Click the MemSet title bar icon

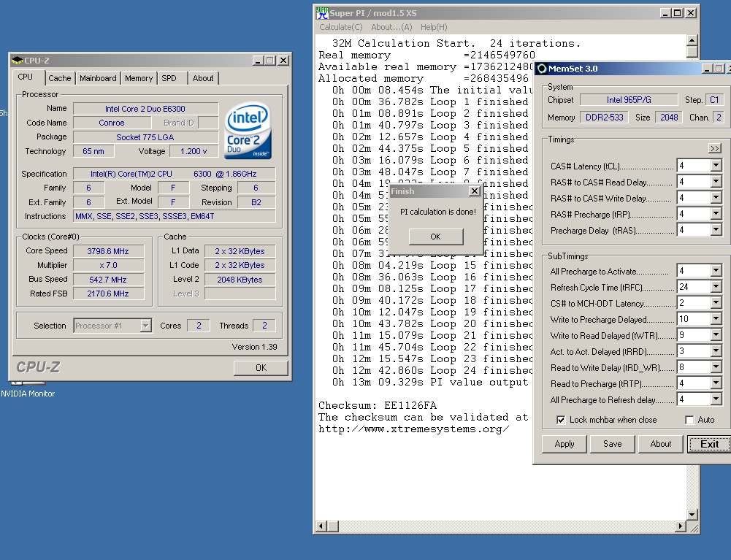542,69
